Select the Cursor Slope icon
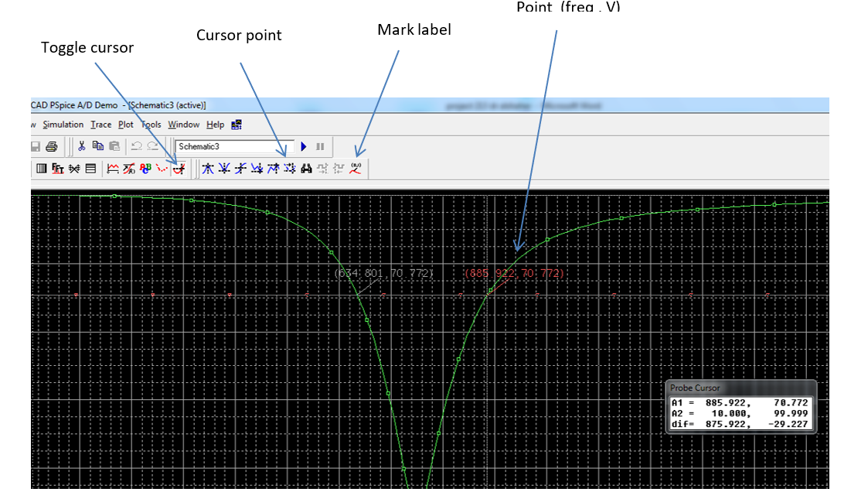Screen dimensions: 868x492 click(241, 168)
